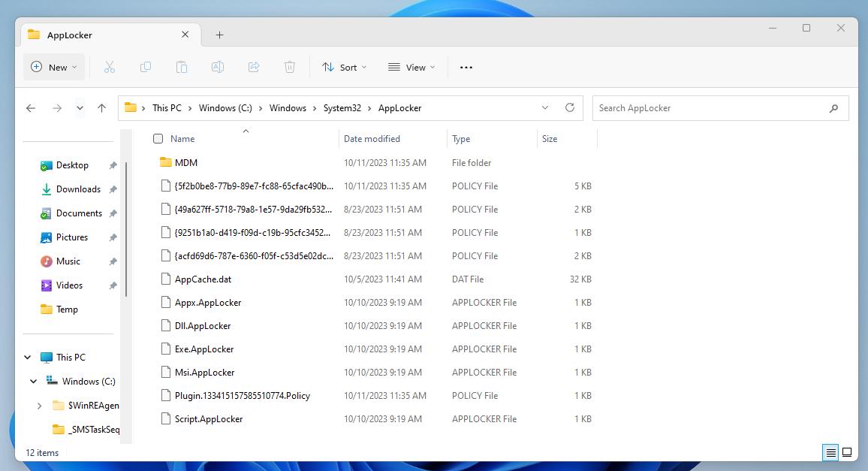Select the Exe.AppLocker file

pyautogui.click(x=204, y=349)
